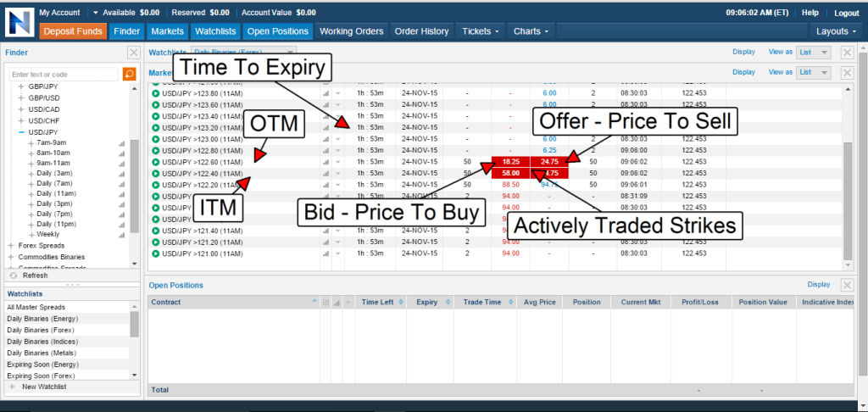The width and height of the screenshot is (868, 412).
Task: Click the Help link
Action: tap(810, 12)
